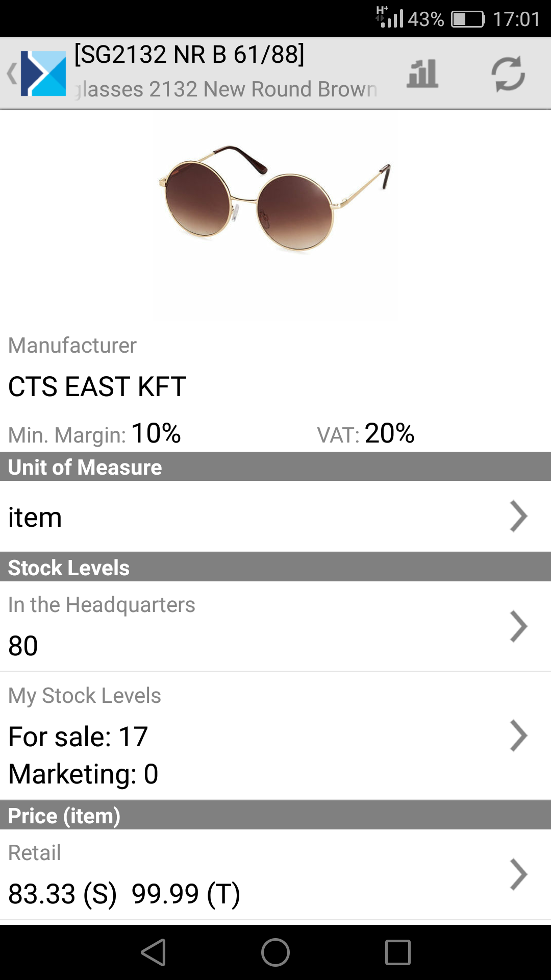Expand the item unit of measure chevron

[x=518, y=516]
